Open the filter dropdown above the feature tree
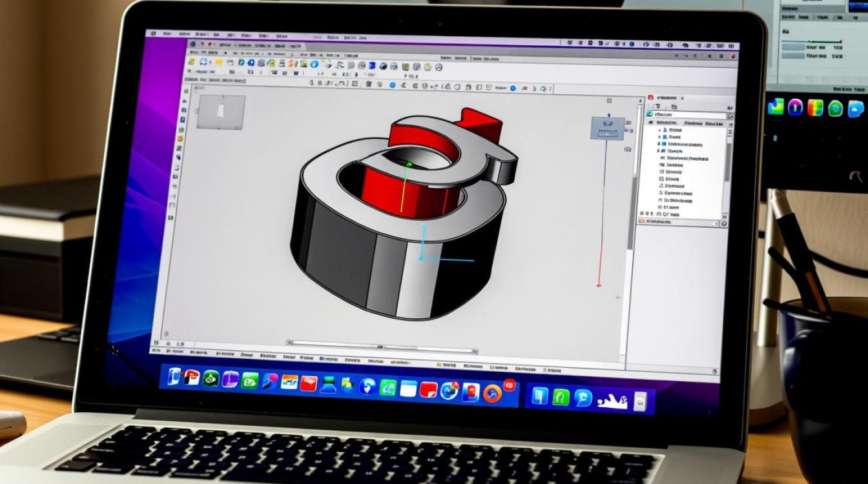Viewport: 868px width, 484px height. [x=728, y=114]
